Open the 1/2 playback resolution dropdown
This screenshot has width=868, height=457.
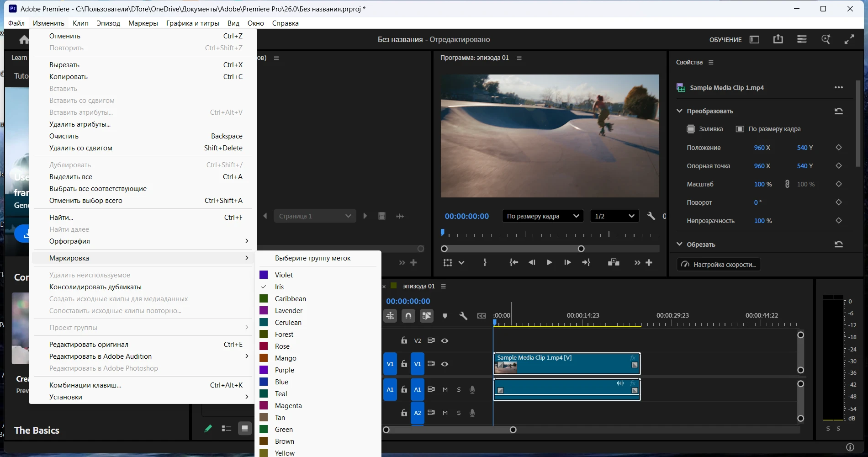tap(614, 216)
